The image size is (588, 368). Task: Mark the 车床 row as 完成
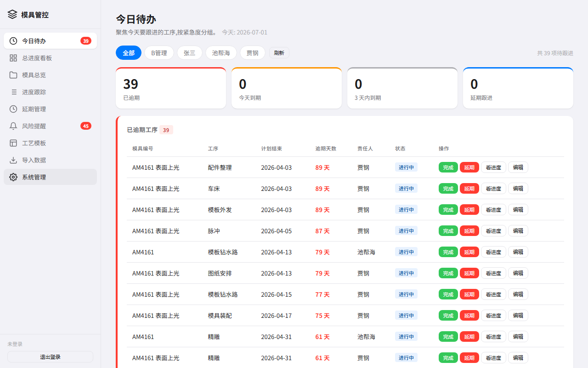click(x=448, y=189)
